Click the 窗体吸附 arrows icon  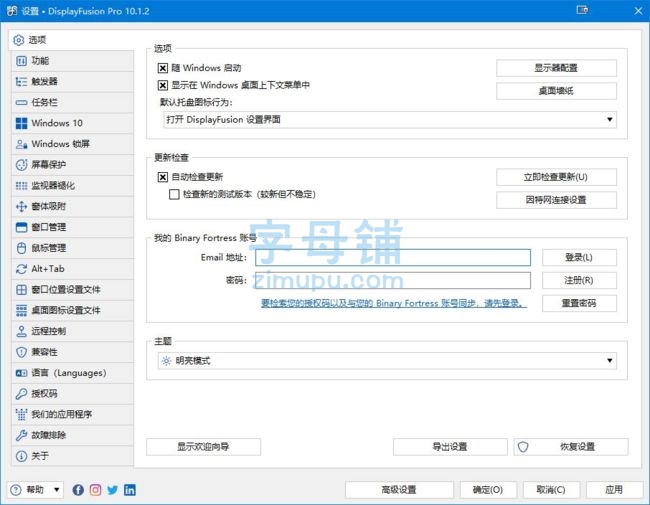pos(21,206)
